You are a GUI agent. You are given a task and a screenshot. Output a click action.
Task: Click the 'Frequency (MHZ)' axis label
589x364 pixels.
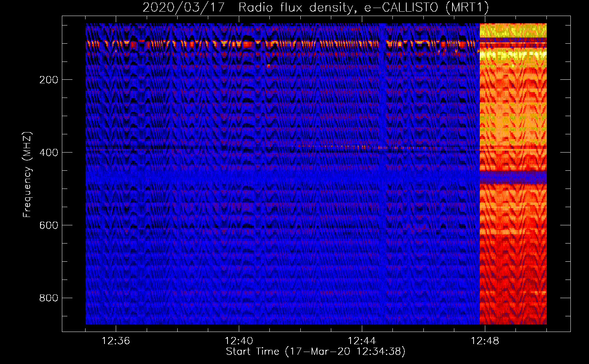(27, 174)
